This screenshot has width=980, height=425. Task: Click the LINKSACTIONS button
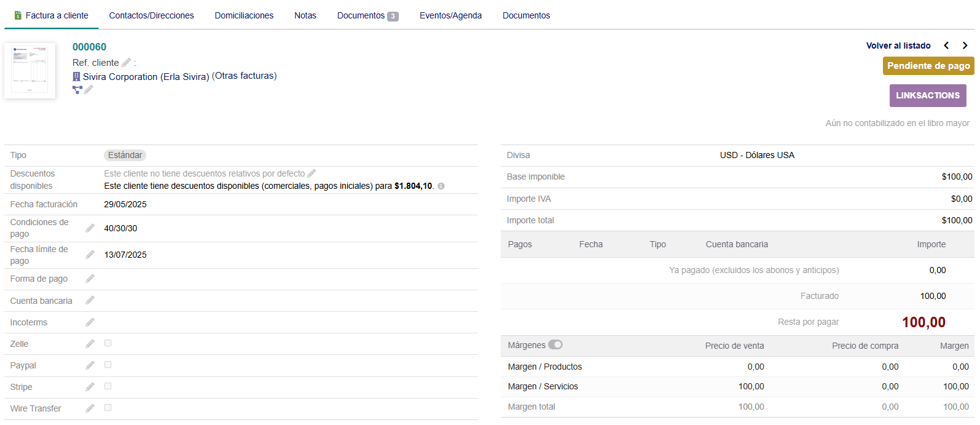click(927, 95)
